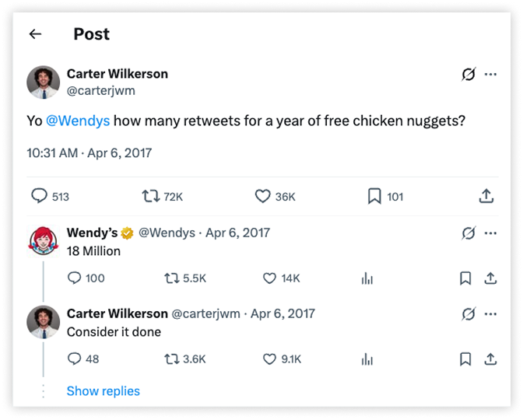This screenshot has width=523, height=420.
Task: Open more options on "Consider it done" reply
Action: coord(490,313)
